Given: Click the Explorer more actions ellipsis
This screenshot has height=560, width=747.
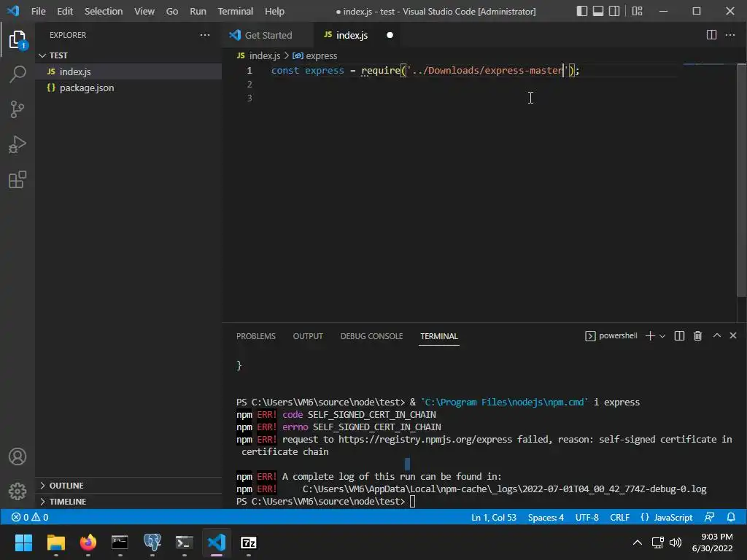Looking at the screenshot, I should pos(205,35).
